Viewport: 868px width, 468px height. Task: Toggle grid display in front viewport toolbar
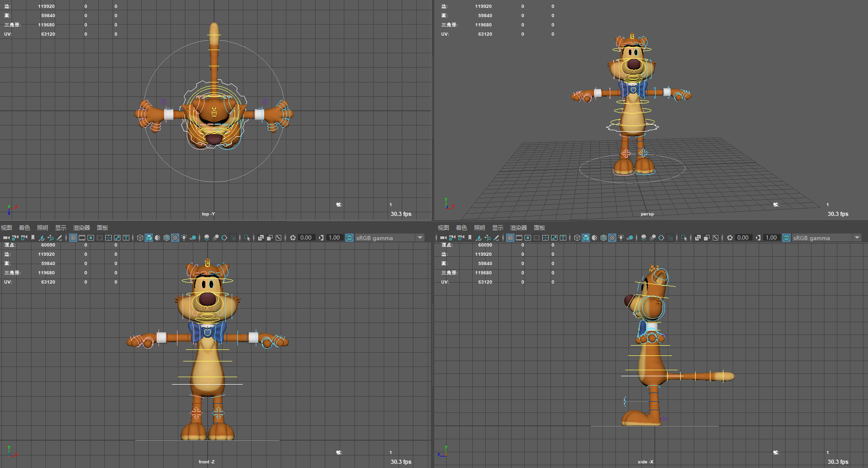pos(73,238)
